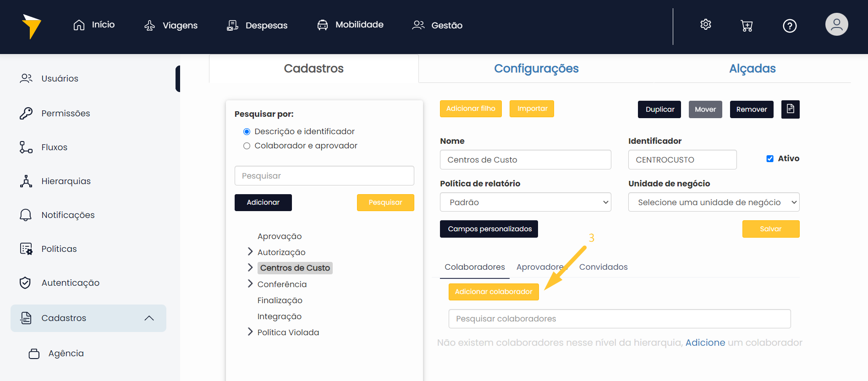Open the Unidade de negócio dropdown
868x381 pixels.
coord(714,202)
